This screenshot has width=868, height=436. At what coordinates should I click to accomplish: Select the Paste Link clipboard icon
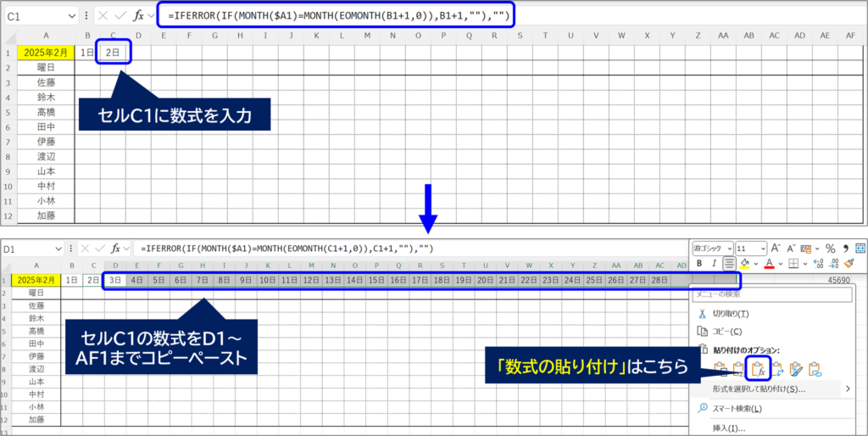tap(815, 368)
